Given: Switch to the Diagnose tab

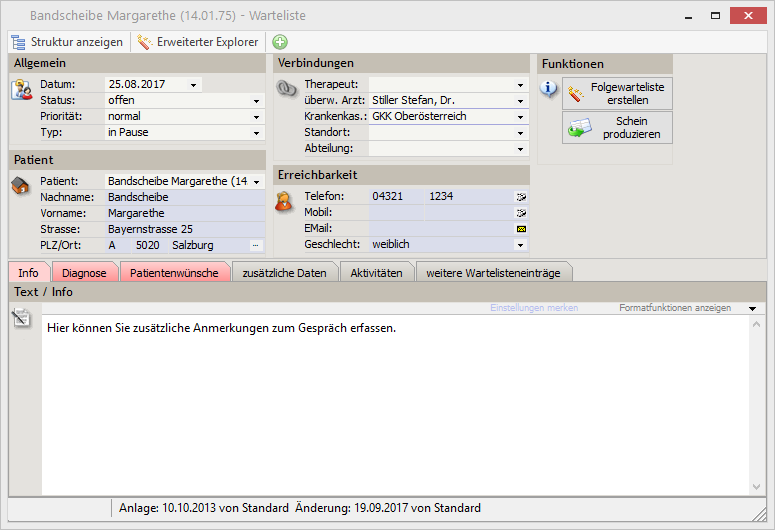Looking at the screenshot, I should pos(84,272).
